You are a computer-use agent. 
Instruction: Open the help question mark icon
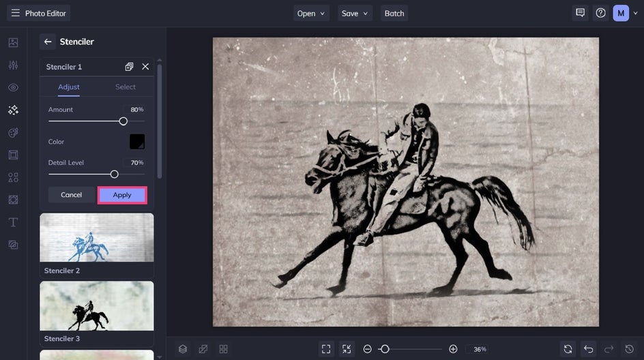coord(600,13)
